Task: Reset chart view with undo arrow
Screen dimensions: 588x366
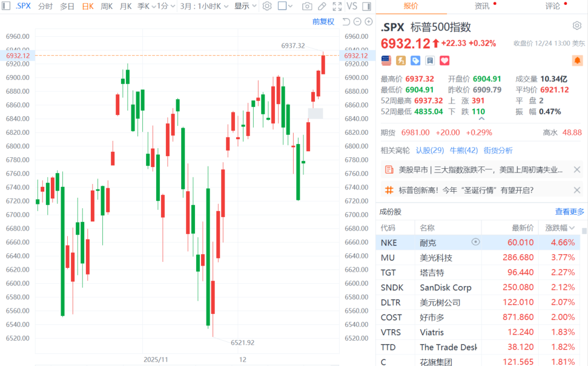Action: coord(346,22)
